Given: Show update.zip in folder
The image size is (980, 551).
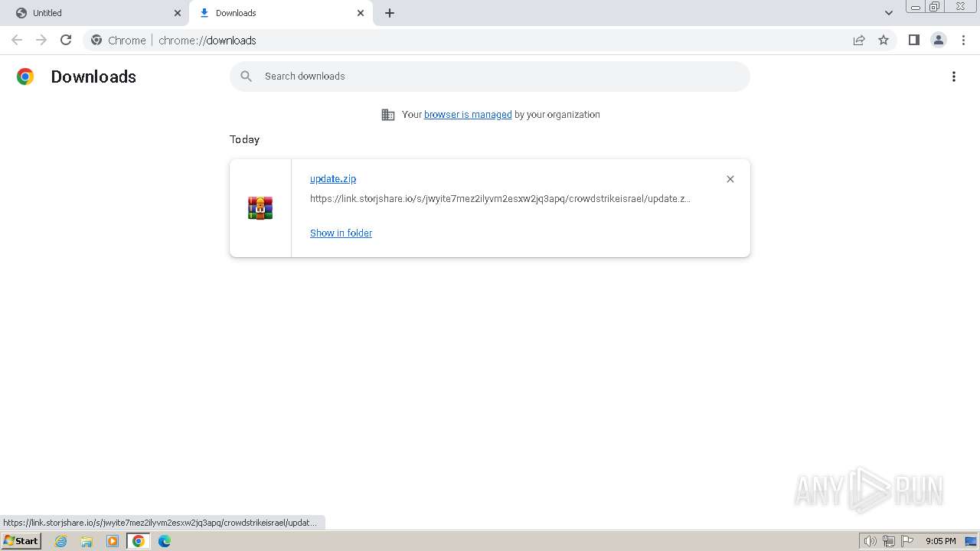Looking at the screenshot, I should 341,233.
